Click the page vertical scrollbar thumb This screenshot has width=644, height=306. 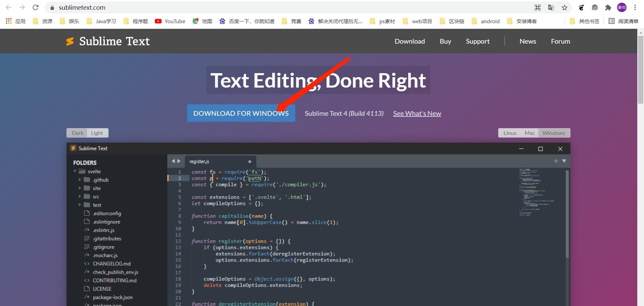(x=641, y=70)
